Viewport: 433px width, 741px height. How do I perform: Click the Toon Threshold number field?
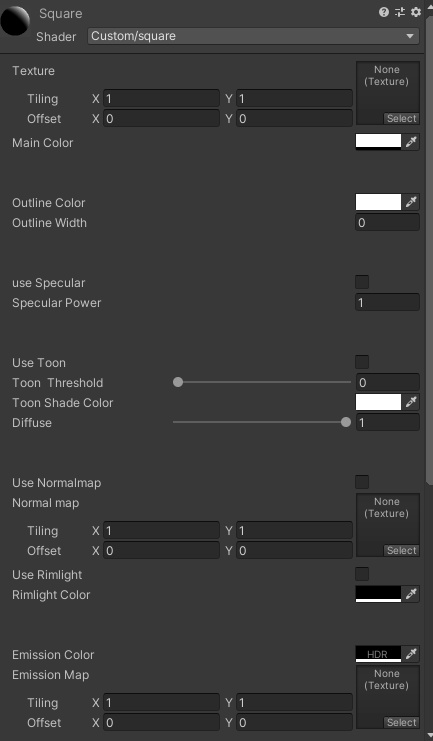[x=387, y=382]
